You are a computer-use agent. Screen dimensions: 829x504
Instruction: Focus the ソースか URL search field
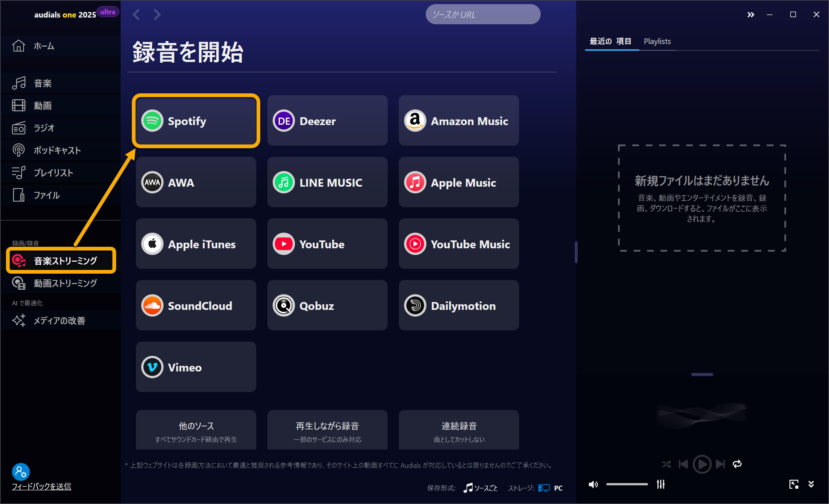tap(483, 15)
